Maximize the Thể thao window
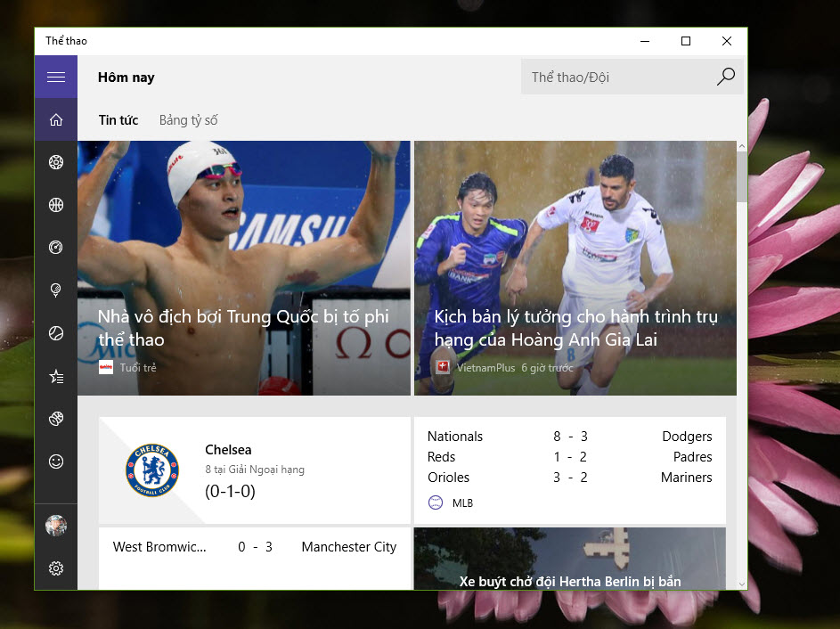Image resolution: width=840 pixels, height=629 pixels. (686, 41)
